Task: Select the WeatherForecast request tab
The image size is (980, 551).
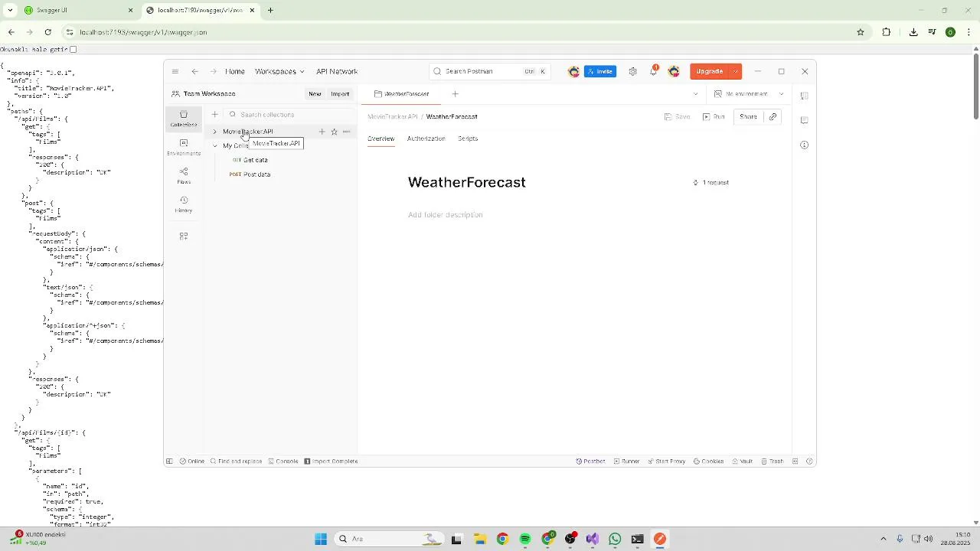Action: point(402,93)
